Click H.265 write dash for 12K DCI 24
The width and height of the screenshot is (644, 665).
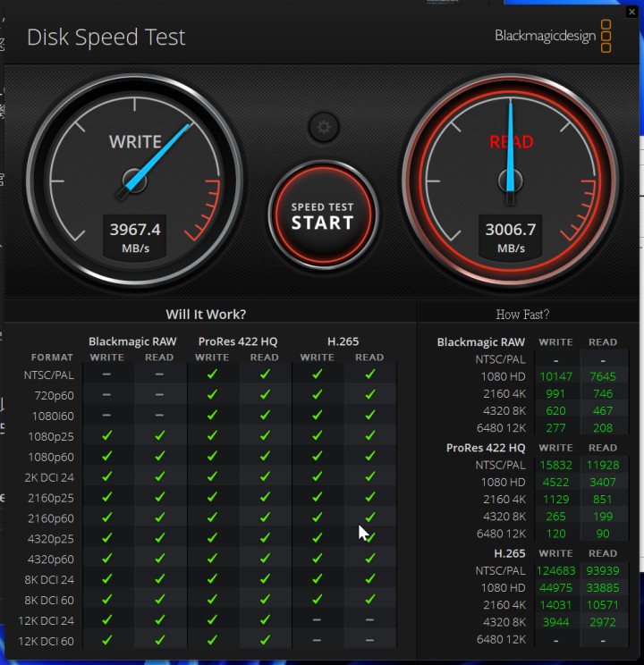(318, 620)
